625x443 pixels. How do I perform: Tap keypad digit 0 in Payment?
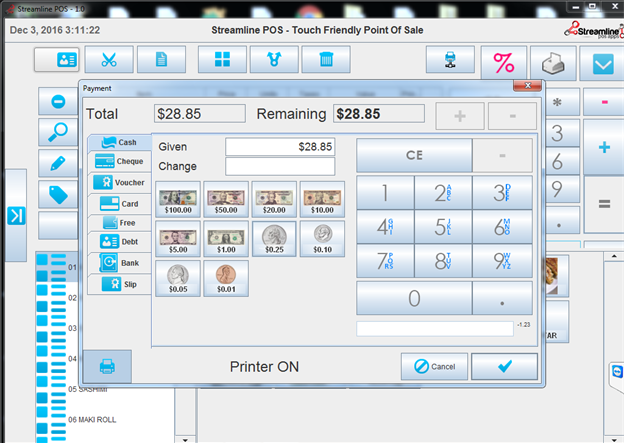(x=414, y=298)
